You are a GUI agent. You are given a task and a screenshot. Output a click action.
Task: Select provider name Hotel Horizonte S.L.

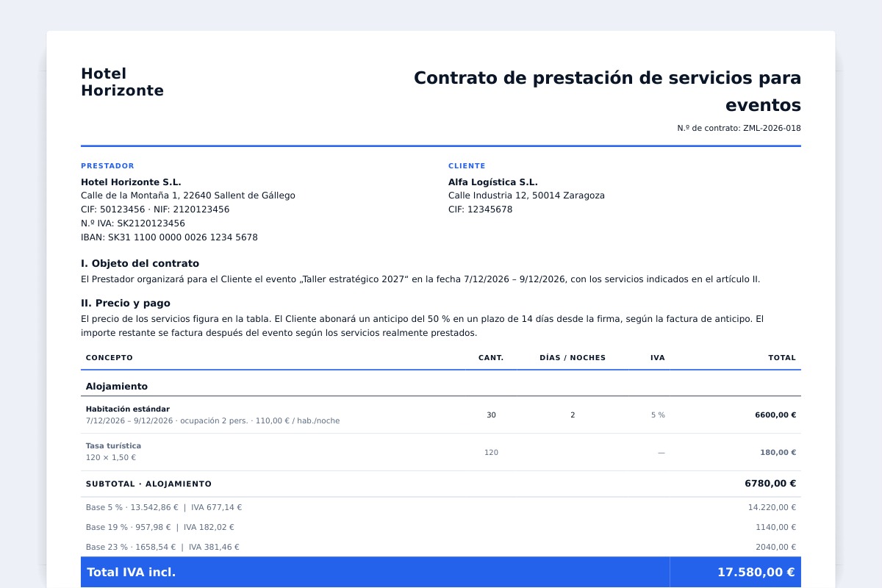[x=131, y=182]
